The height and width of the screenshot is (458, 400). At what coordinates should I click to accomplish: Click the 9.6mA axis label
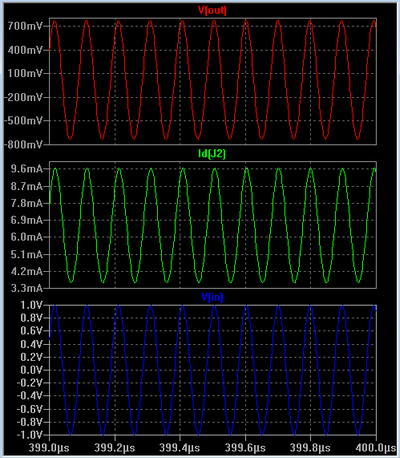point(27,169)
